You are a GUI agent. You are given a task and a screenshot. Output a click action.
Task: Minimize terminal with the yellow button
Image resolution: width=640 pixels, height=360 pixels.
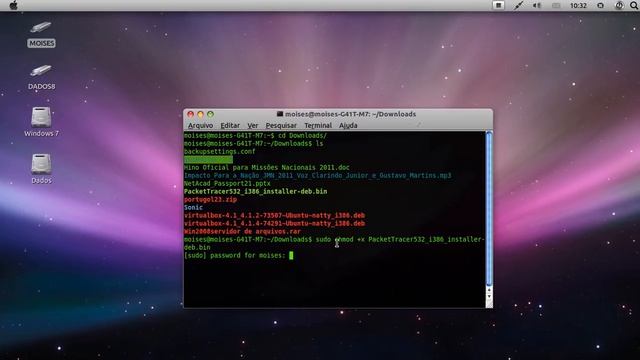[x=200, y=114]
